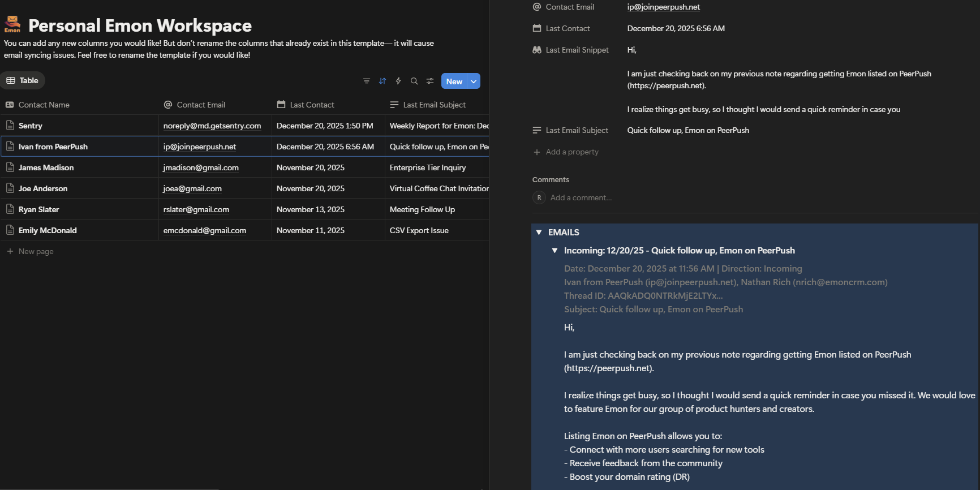Image resolution: width=980 pixels, height=490 pixels.
Task: Collapse the EMAILS toggle section
Action: (x=539, y=233)
